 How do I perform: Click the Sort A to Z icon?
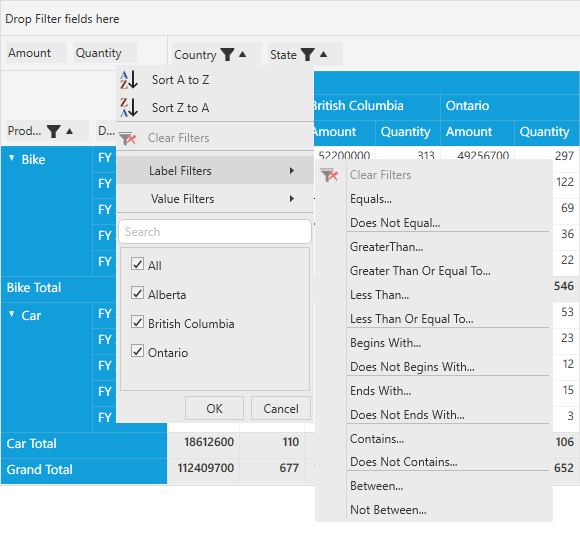tap(129, 80)
